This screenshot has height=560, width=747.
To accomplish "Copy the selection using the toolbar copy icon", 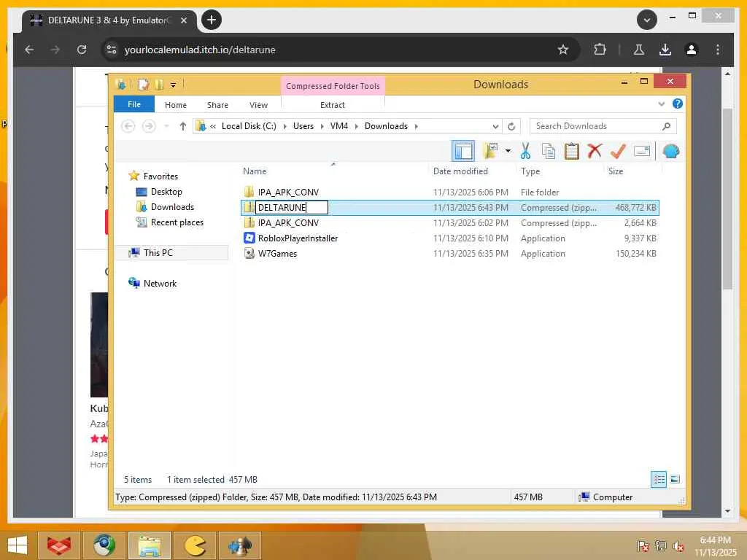I will pos(549,152).
